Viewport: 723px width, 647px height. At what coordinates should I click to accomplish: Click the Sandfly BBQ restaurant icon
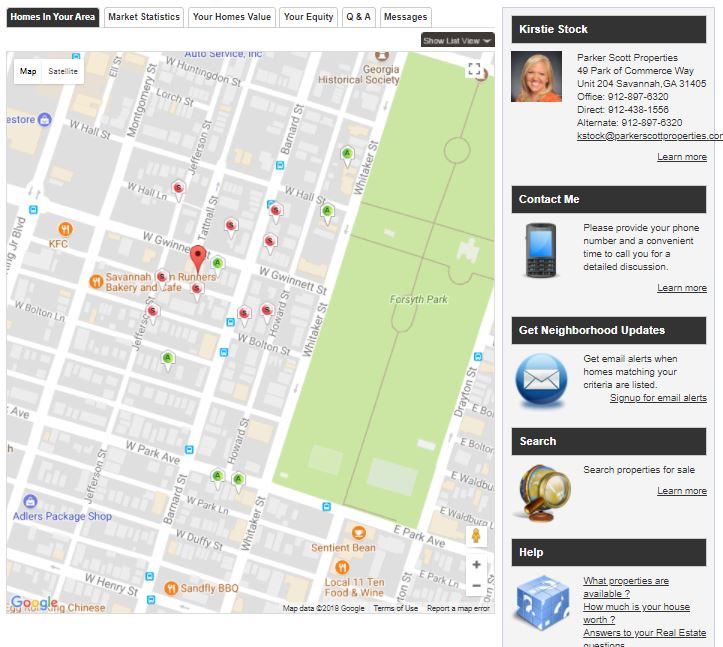click(x=171, y=588)
